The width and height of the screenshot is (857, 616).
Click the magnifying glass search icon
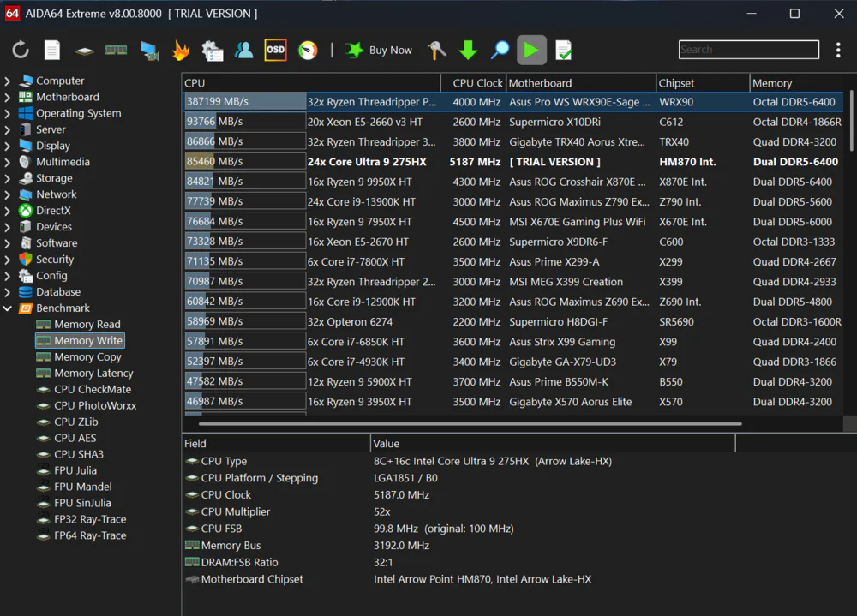(x=500, y=51)
